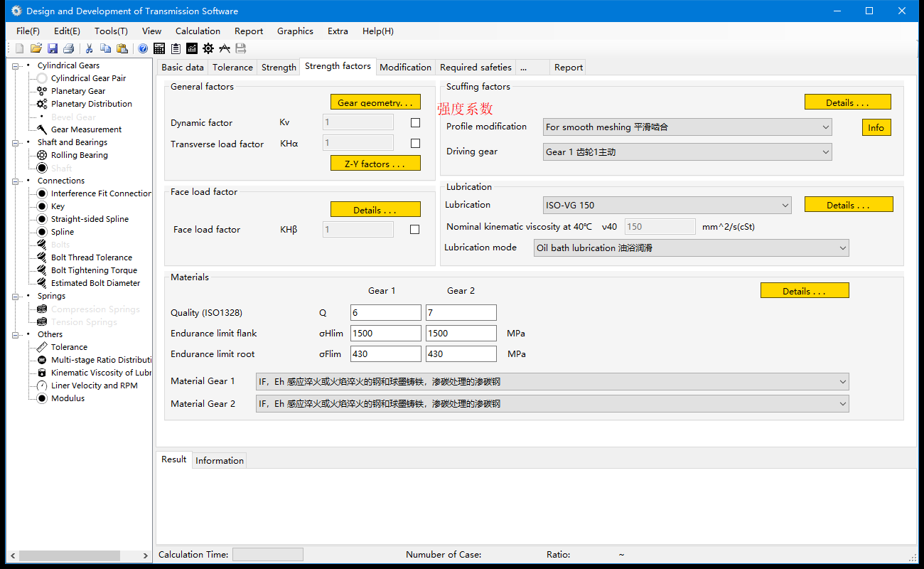Image resolution: width=924 pixels, height=569 pixels.
Task: Open the Driving gear dropdown
Action: pos(687,152)
